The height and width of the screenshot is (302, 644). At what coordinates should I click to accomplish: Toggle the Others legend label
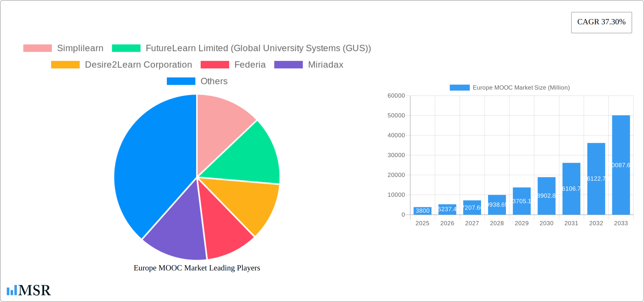(x=214, y=81)
